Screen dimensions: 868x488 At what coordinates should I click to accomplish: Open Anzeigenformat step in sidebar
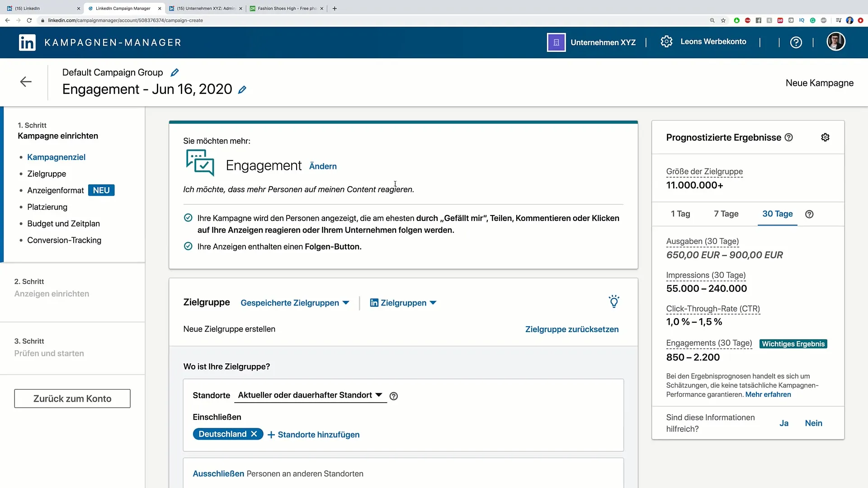(56, 190)
